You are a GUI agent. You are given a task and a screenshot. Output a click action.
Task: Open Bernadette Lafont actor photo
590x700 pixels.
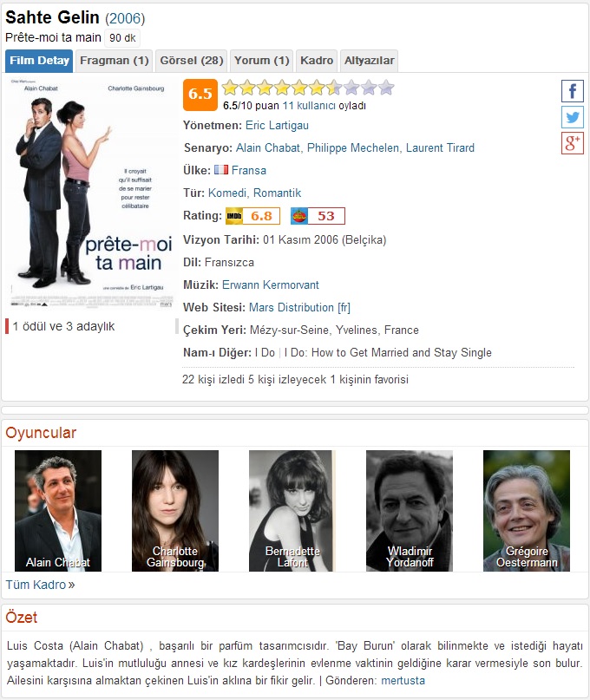click(292, 511)
